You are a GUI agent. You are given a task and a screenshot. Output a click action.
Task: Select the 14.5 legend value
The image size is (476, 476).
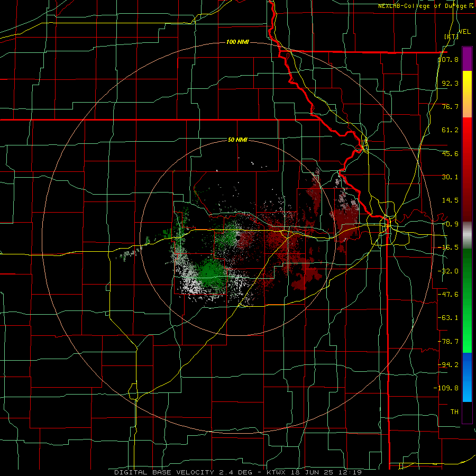[450, 200]
